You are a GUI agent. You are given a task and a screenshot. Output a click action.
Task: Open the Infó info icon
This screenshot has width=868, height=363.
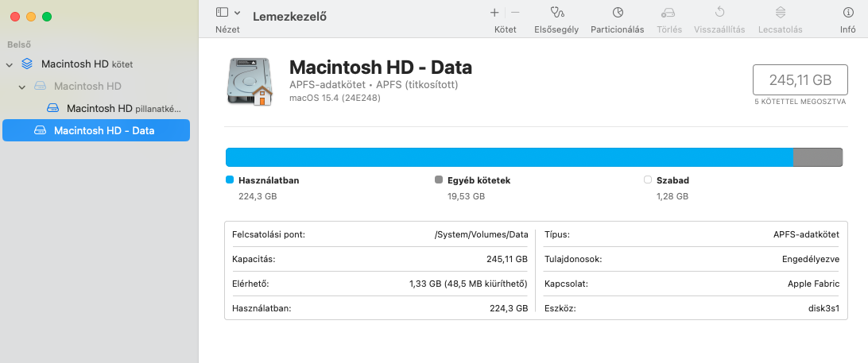click(x=847, y=12)
